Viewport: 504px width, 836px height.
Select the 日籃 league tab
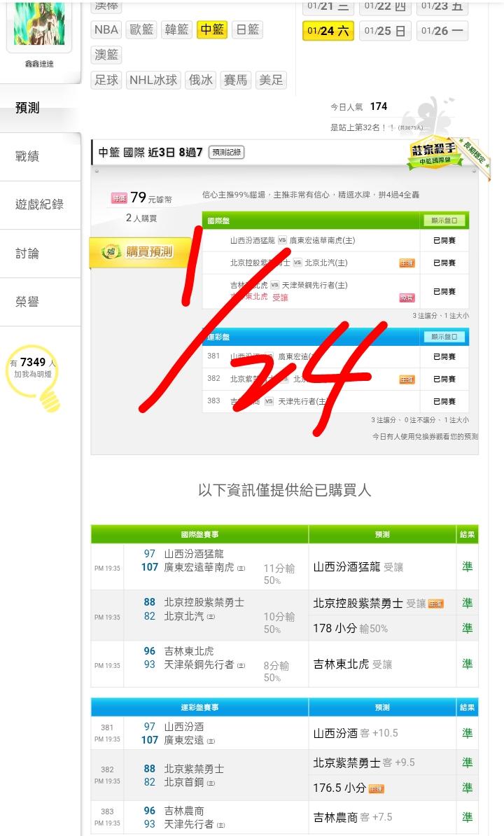247,29
